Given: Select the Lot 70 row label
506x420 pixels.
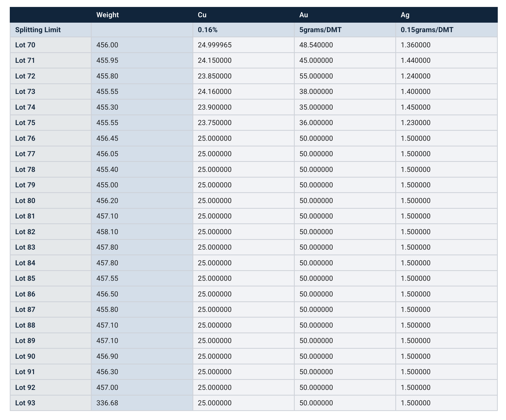Looking at the screenshot, I should click(25, 45).
